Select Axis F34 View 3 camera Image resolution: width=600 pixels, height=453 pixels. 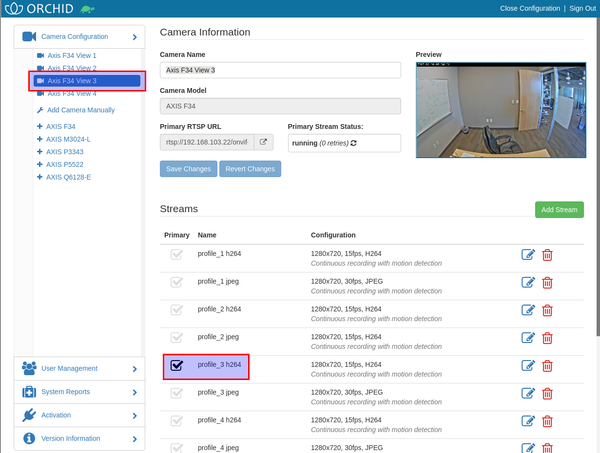[87, 81]
